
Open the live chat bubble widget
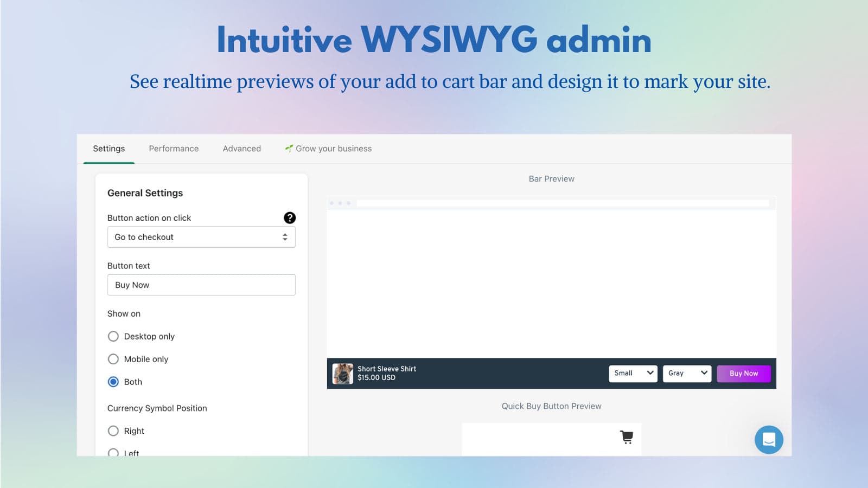point(769,440)
